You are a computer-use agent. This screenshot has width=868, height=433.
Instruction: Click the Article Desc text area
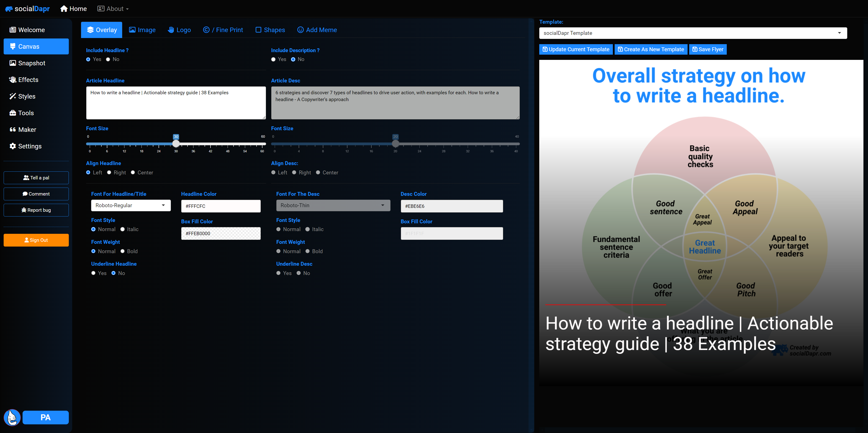395,103
